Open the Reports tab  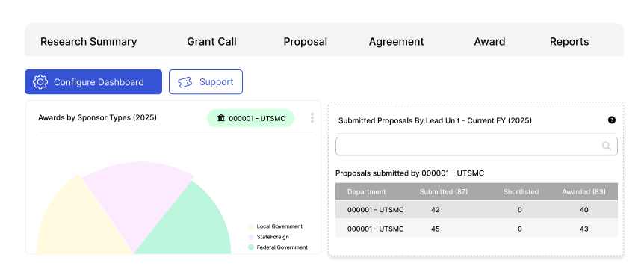(x=569, y=42)
